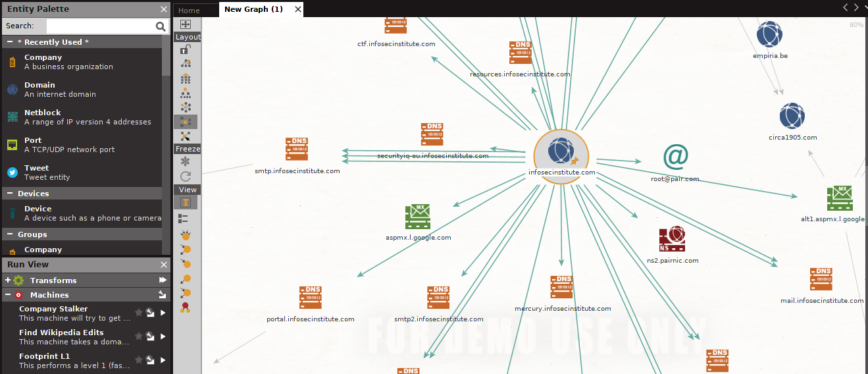This screenshot has height=374, width=868.
Task: Select the New Graph (1) tab
Action: pyautogui.click(x=253, y=9)
